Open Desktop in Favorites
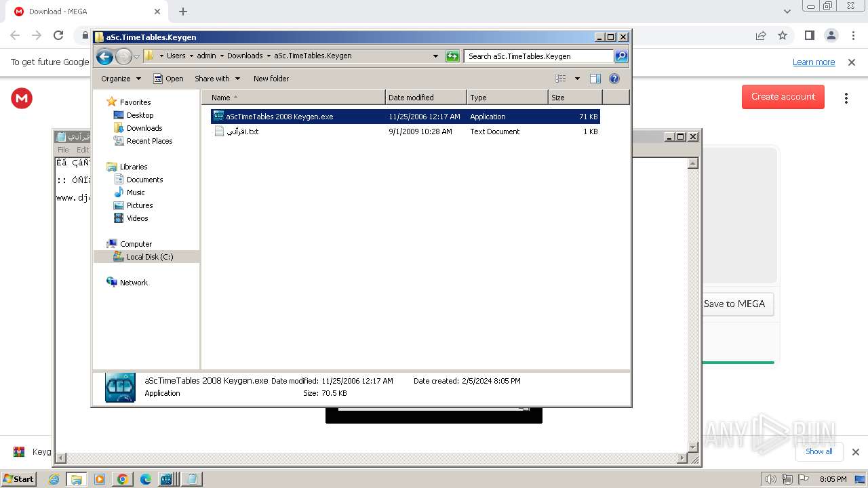The height and width of the screenshot is (488, 868). 140,115
